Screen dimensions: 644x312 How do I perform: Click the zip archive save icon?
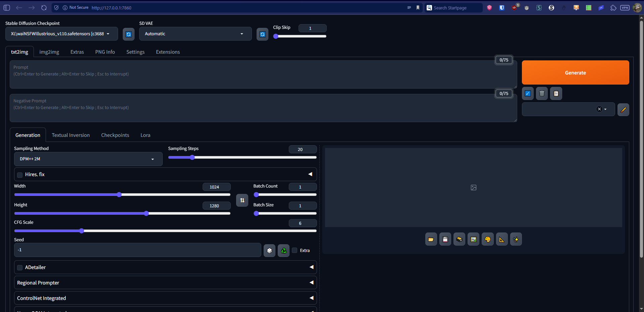click(x=459, y=240)
